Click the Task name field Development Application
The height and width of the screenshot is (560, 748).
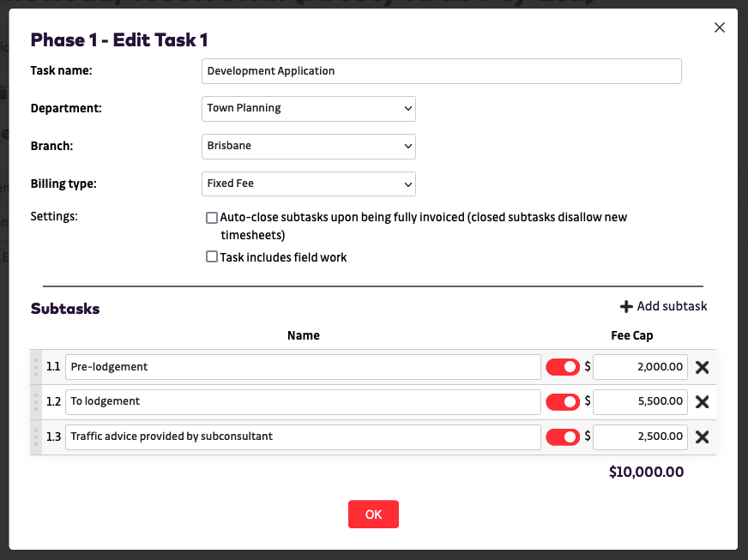click(442, 71)
